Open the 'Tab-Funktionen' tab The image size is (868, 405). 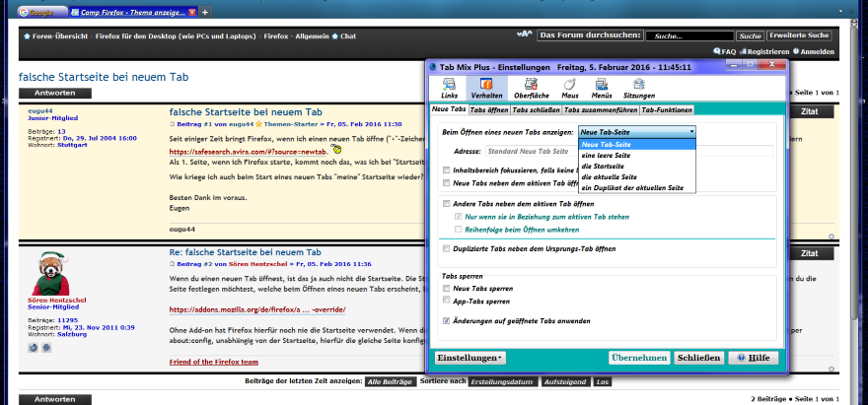pyautogui.click(x=668, y=109)
